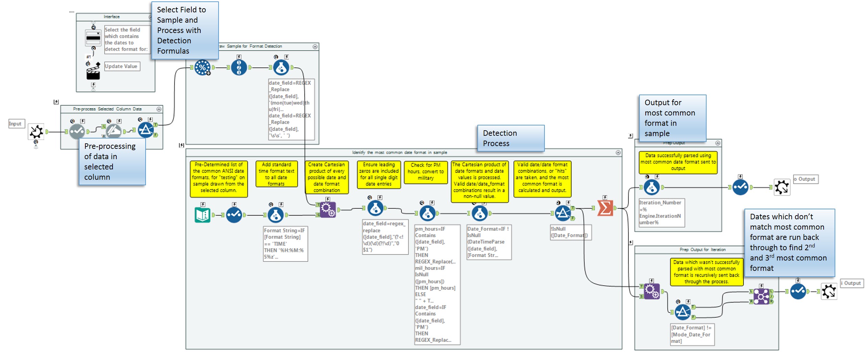Screen dimensions: 868x353
Task: Select the orange Summarize tool
Action: 605,208
